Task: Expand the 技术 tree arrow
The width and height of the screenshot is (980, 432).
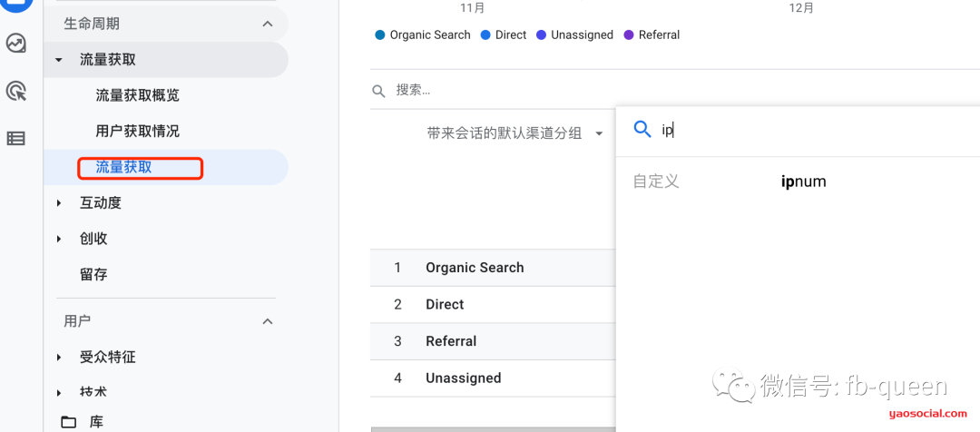Action: (x=59, y=393)
